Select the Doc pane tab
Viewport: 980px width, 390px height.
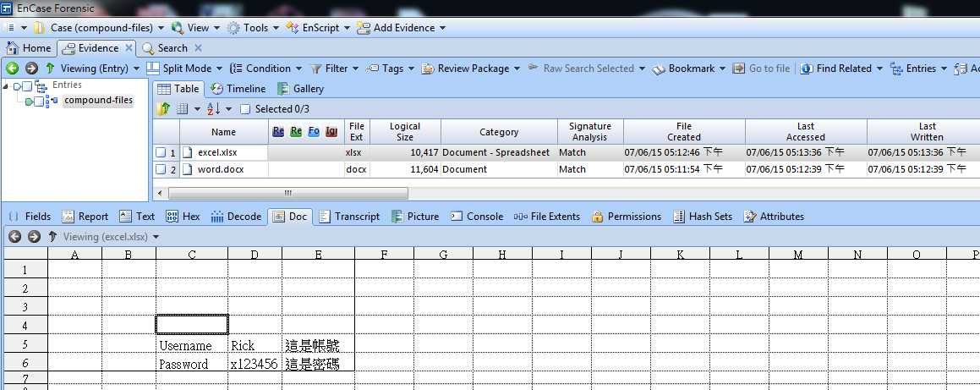coord(290,217)
